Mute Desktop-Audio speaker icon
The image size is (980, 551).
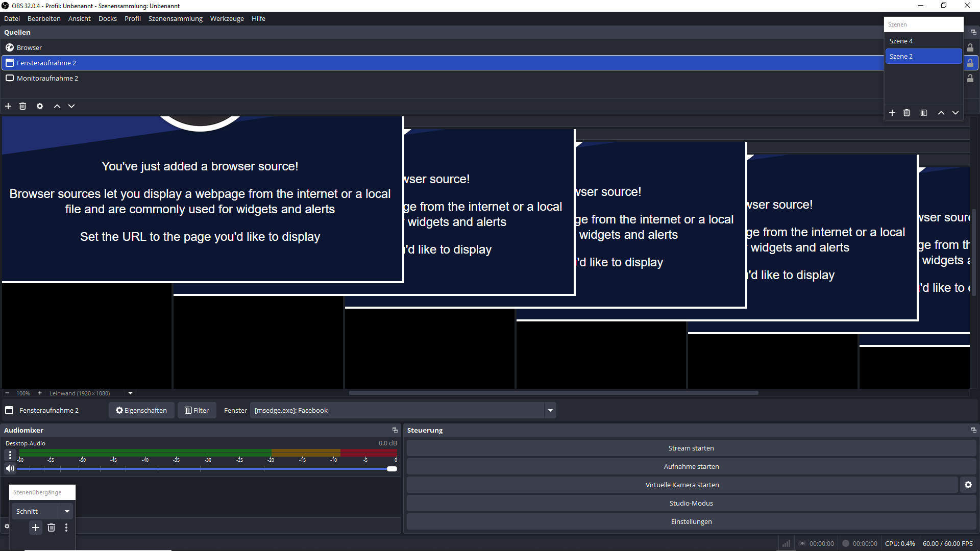(10, 468)
